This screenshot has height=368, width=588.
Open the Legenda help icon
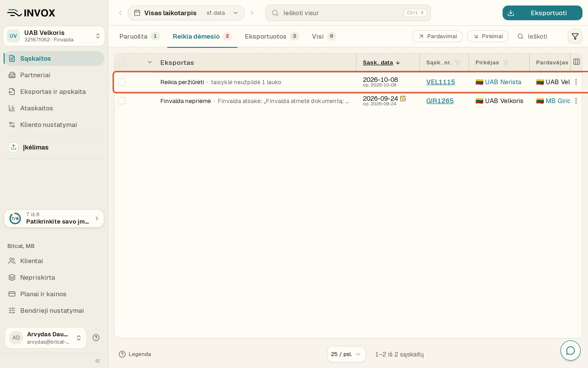122,354
